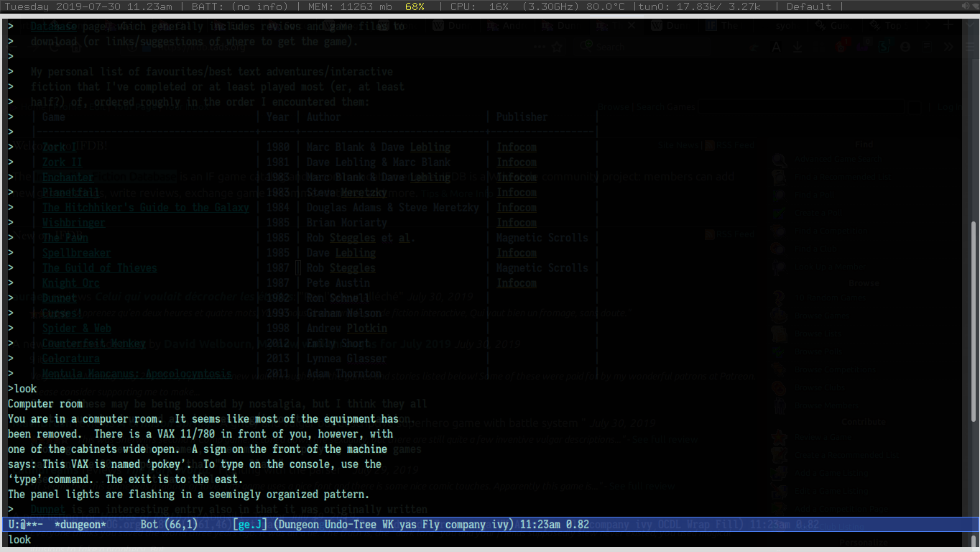Open the Infocom link in the Wishbringer row
Image resolution: width=980 pixels, height=552 pixels.
(517, 222)
